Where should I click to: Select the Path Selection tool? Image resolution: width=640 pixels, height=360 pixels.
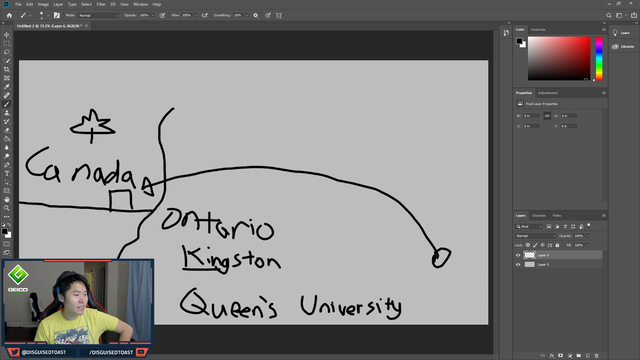point(7,182)
